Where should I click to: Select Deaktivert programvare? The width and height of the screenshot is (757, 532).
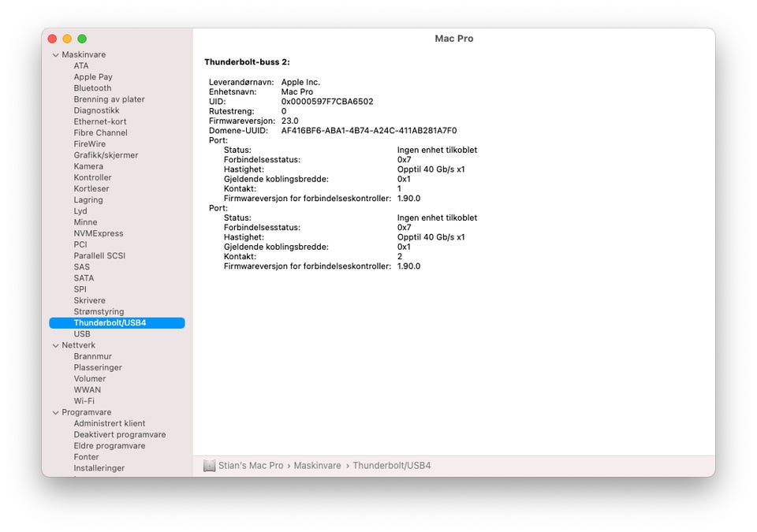point(120,434)
